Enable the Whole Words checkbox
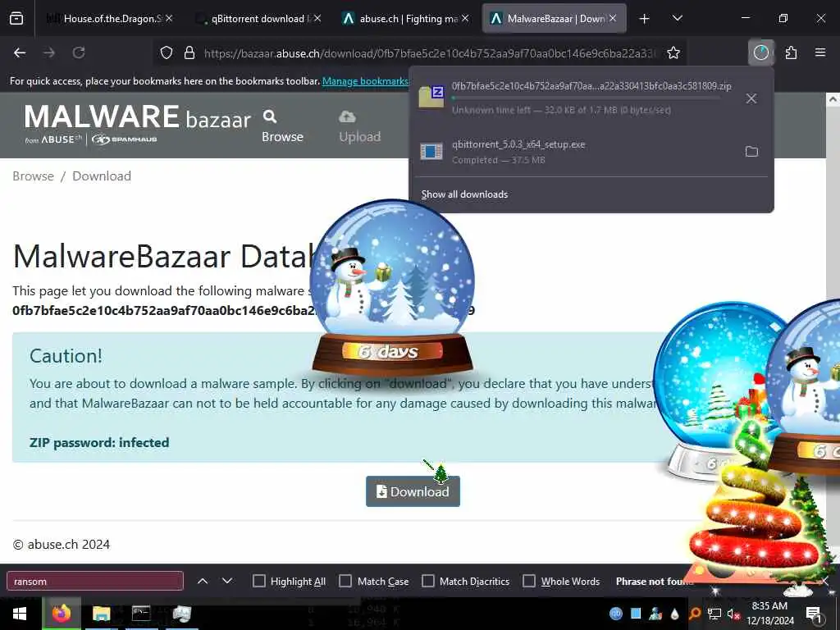The width and height of the screenshot is (840, 630). point(529,582)
